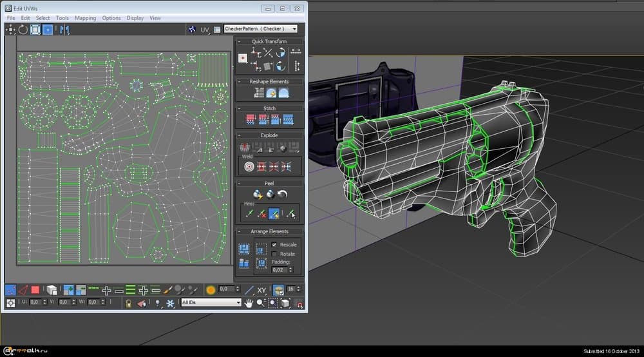Click the Reset Peel arrow icon
This screenshot has width=644, height=357.
(282, 194)
